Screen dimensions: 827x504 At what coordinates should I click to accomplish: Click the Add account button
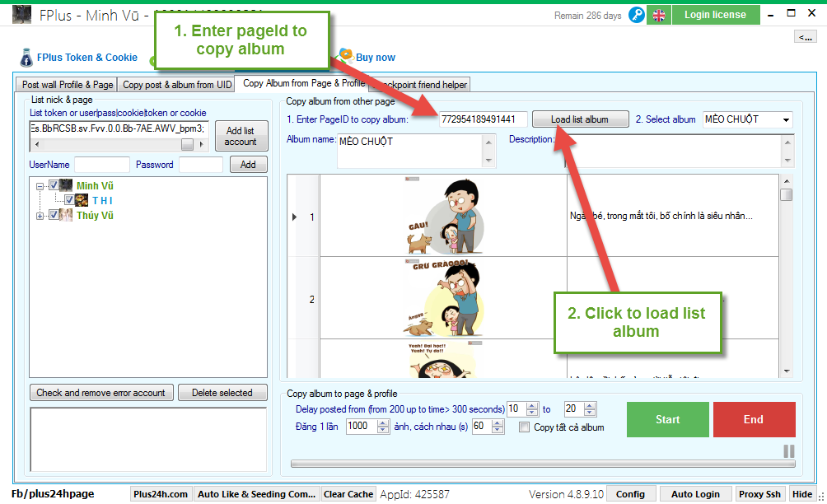[248, 165]
